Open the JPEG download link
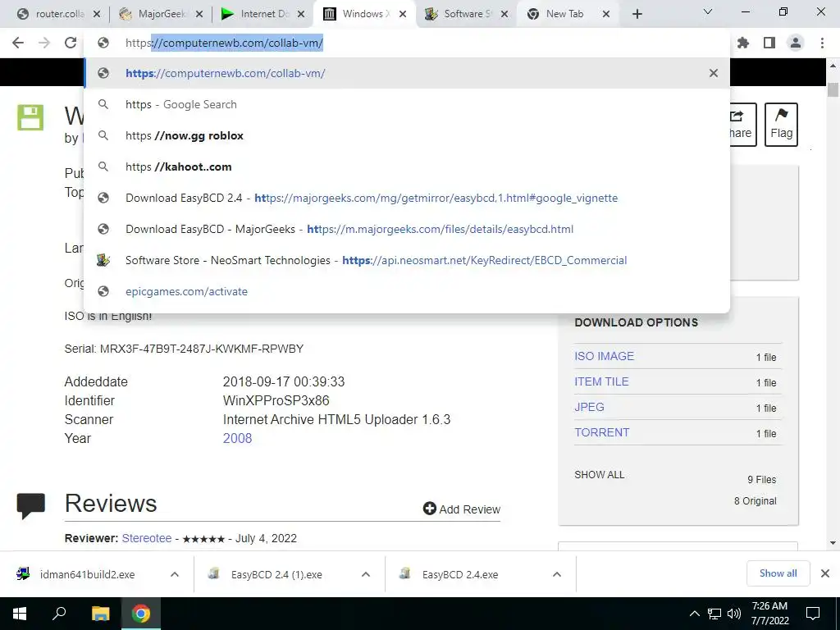The image size is (840, 630). click(x=589, y=407)
